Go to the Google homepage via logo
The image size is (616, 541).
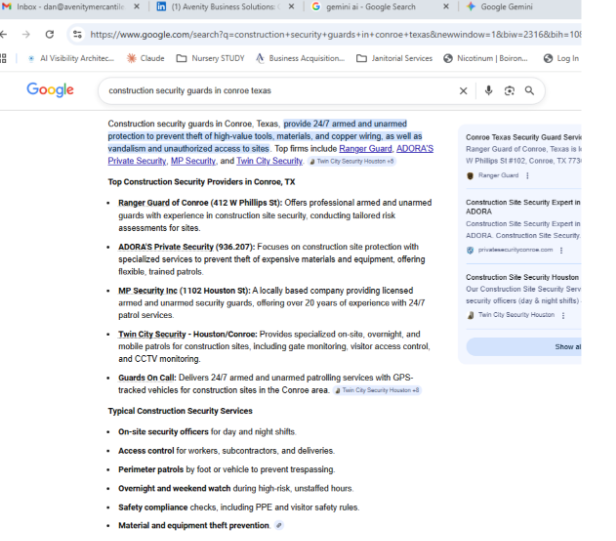point(50,90)
